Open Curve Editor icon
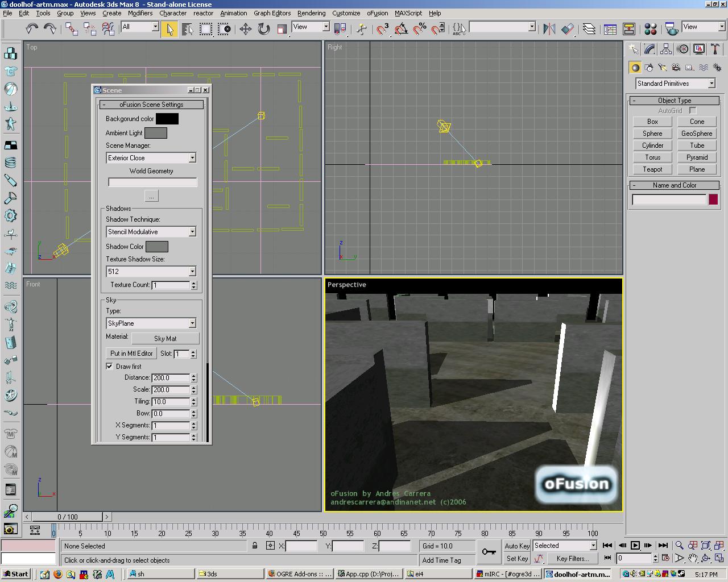728x582 pixels. click(610, 28)
